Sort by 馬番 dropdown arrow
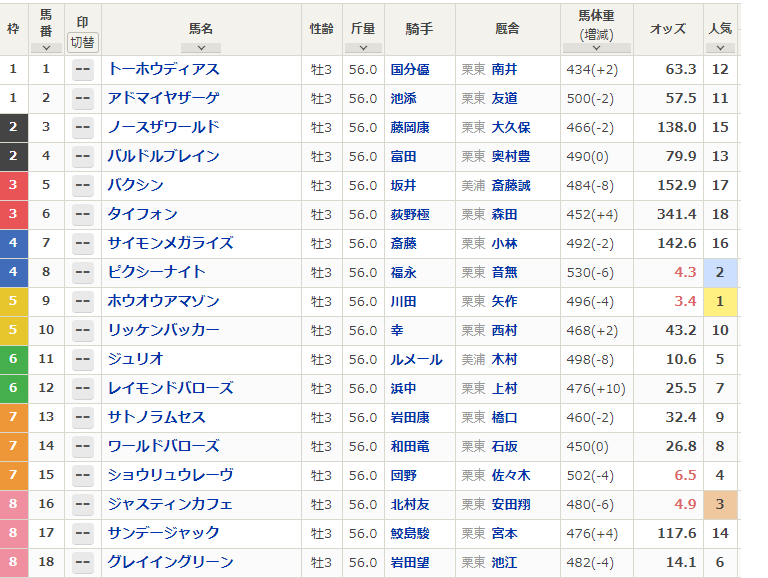The image size is (768, 578). click(46, 48)
